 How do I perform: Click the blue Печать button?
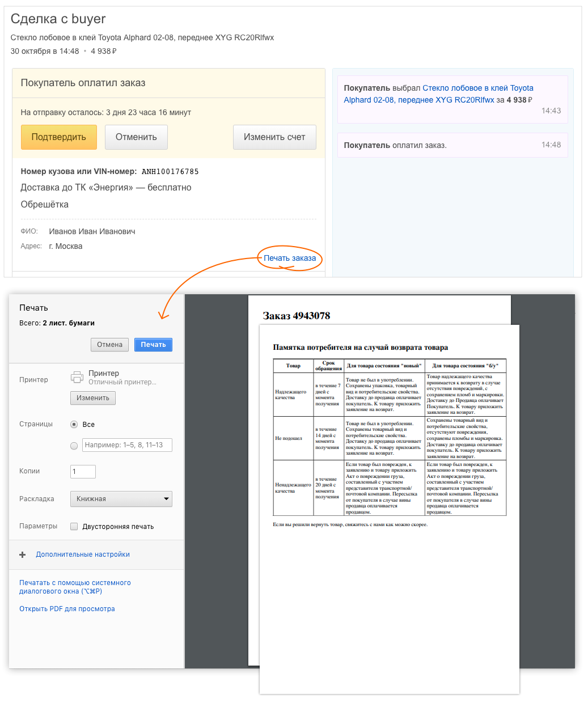click(x=153, y=345)
